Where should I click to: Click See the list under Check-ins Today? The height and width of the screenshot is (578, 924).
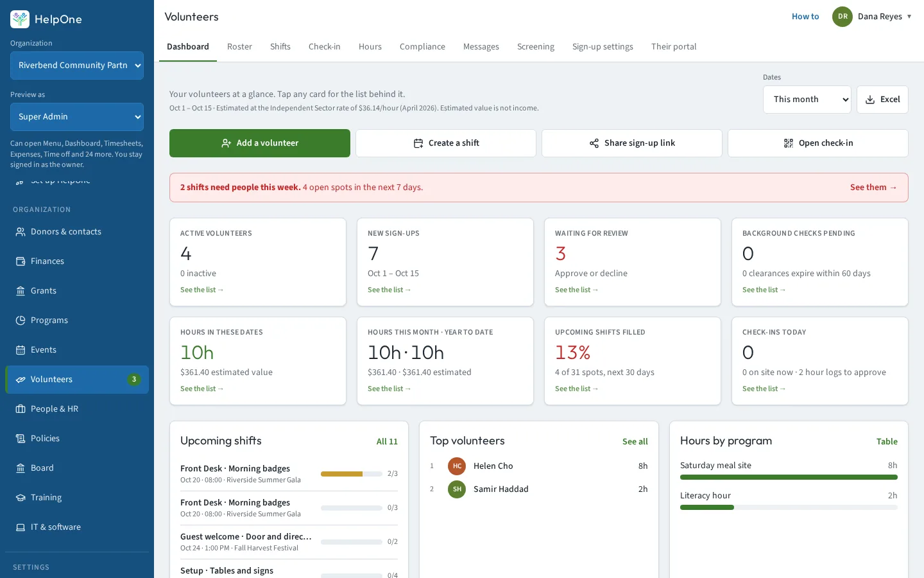click(764, 389)
